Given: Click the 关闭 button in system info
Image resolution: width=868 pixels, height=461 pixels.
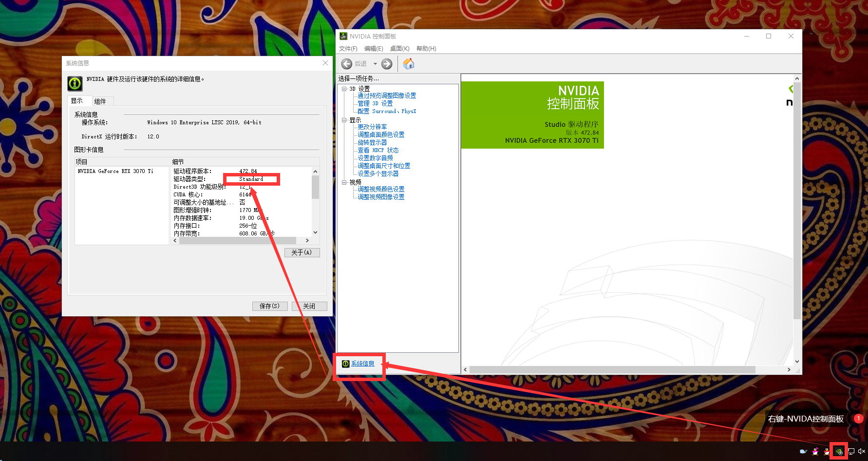Looking at the screenshot, I should [x=309, y=306].
